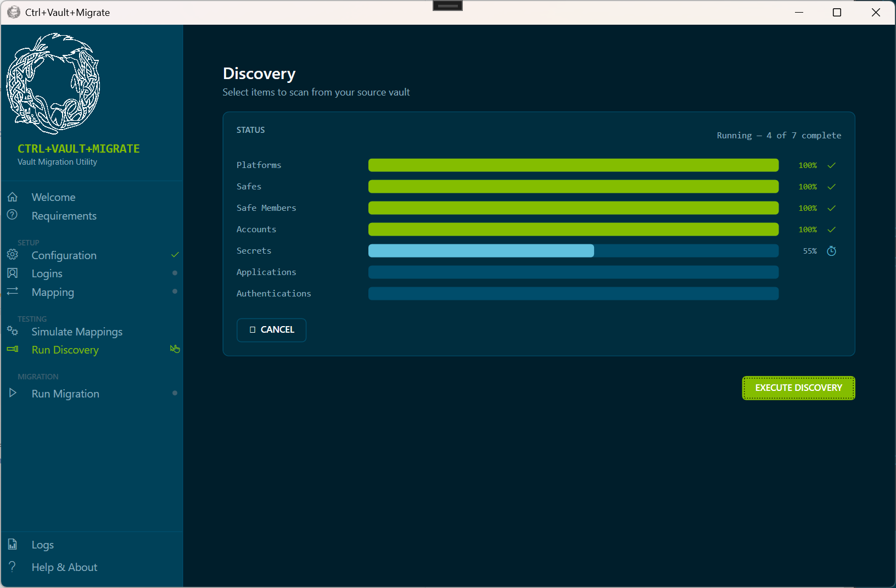Click the Requirements question-circle icon
This screenshot has width=896, height=588.
point(12,215)
